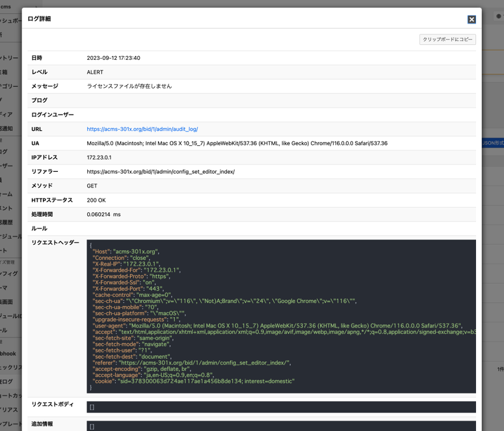Click the "cookie" line in request headers
504x431 pixels.
pos(193,382)
